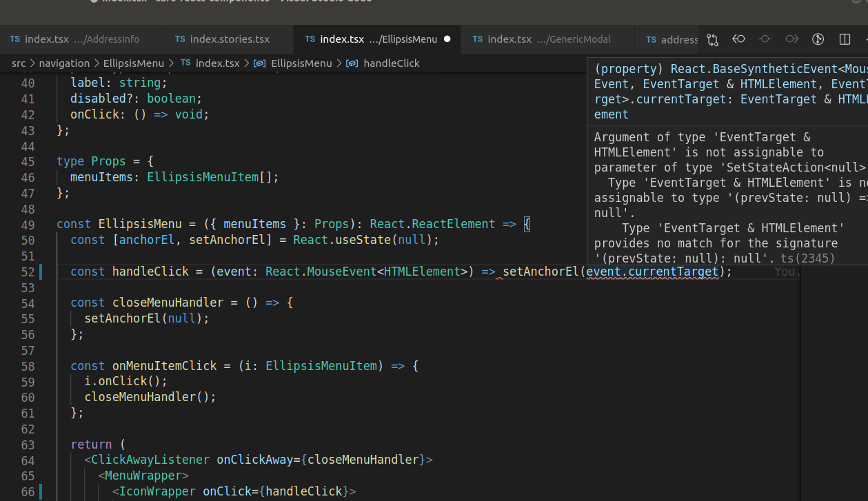Click 'provides no match for the signature' text
868x501 pixels.
[716, 243]
